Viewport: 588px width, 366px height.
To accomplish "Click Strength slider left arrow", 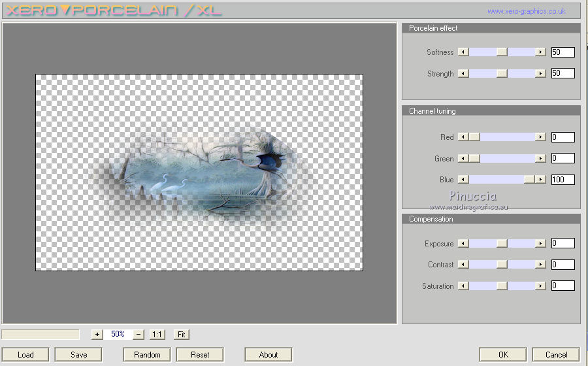I will 463,73.
